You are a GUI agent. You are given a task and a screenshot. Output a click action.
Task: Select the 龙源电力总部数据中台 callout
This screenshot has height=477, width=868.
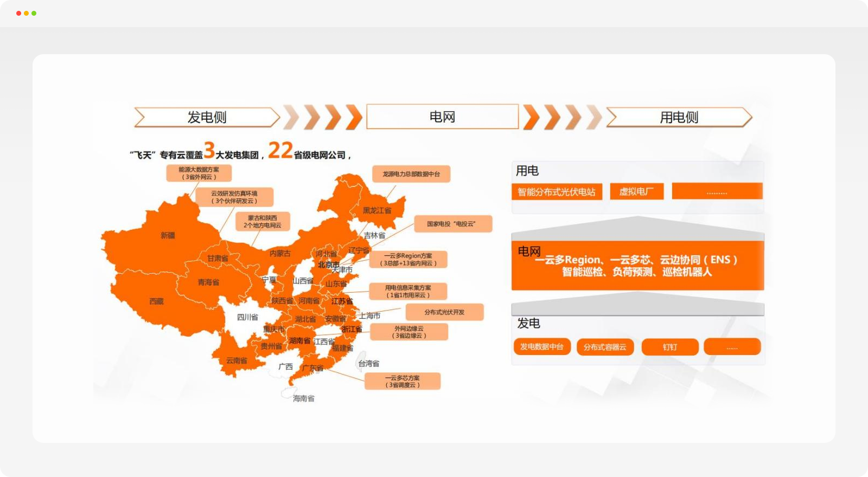point(411,174)
